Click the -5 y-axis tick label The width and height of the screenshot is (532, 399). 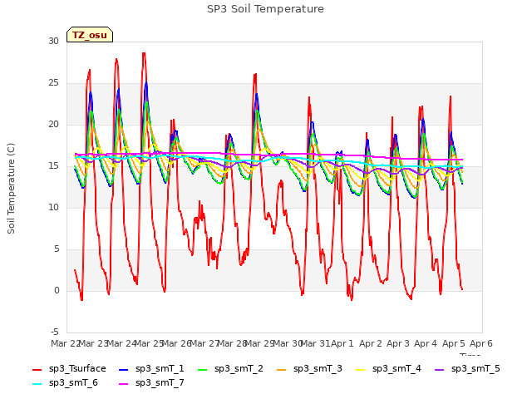55,332
